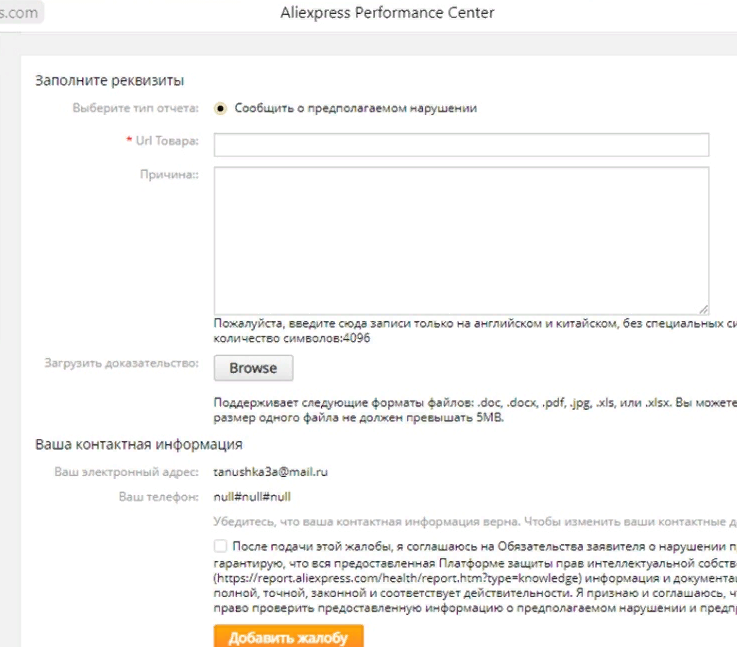Click the 'Причина::' label
The height and width of the screenshot is (647, 737).
click(169, 175)
